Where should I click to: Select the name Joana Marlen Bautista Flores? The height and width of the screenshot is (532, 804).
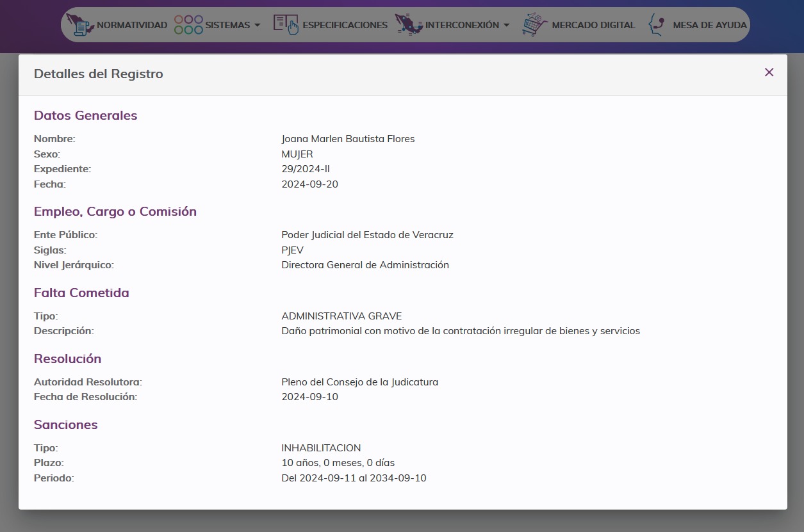(348, 139)
